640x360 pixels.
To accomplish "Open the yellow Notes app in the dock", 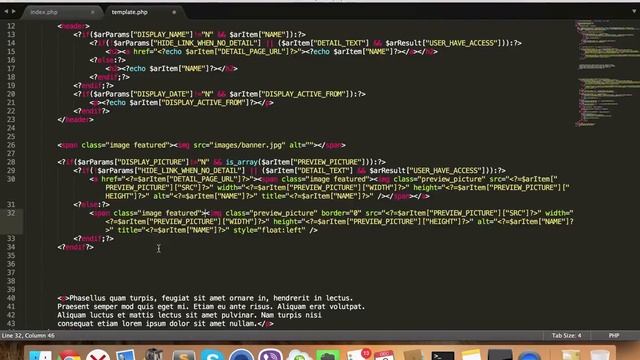I will click(x=471, y=355).
